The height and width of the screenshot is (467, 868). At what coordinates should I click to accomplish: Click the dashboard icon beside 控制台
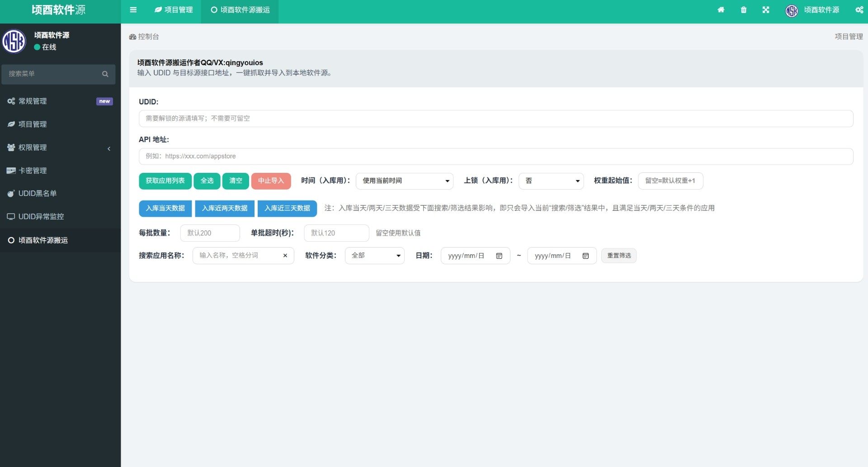tap(132, 37)
